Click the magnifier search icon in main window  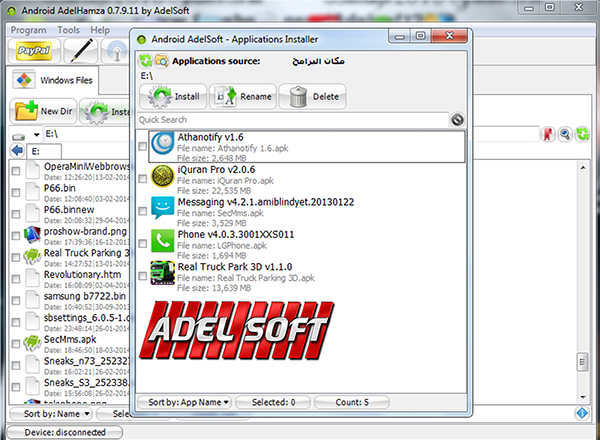[x=565, y=134]
